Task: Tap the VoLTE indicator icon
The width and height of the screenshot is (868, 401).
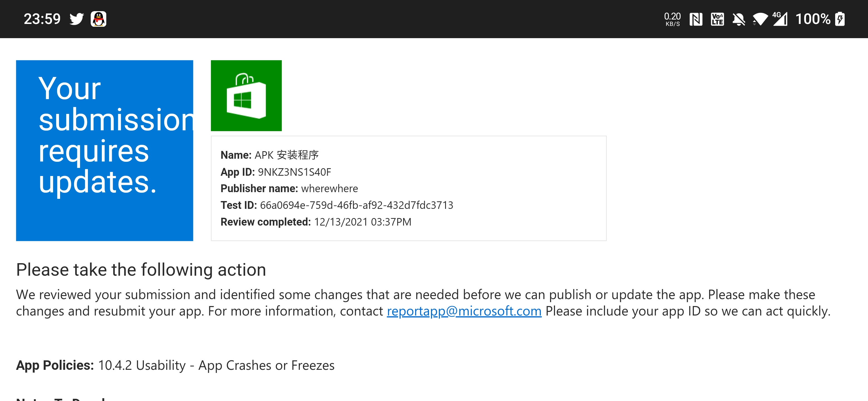Action: point(717,19)
